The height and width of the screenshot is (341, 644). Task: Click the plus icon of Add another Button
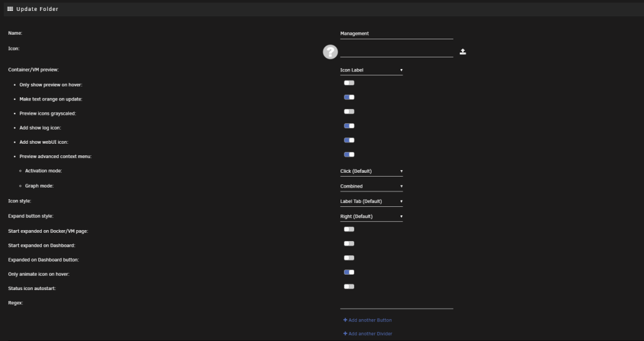(x=345, y=320)
